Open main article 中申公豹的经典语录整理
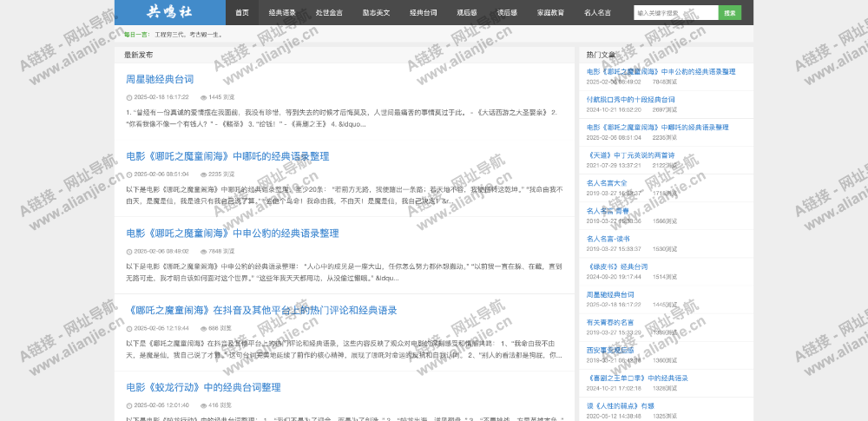The width and height of the screenshot is (868, 421). (x=233, y=234)
